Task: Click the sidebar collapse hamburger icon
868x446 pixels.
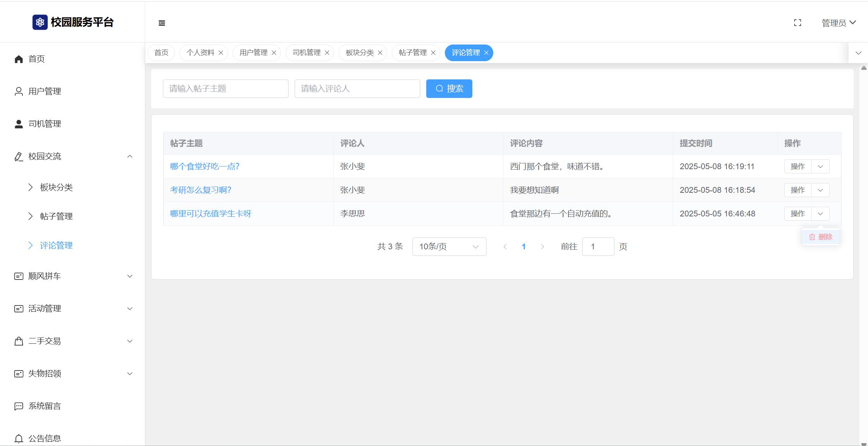Action: [x=162, y=23]
